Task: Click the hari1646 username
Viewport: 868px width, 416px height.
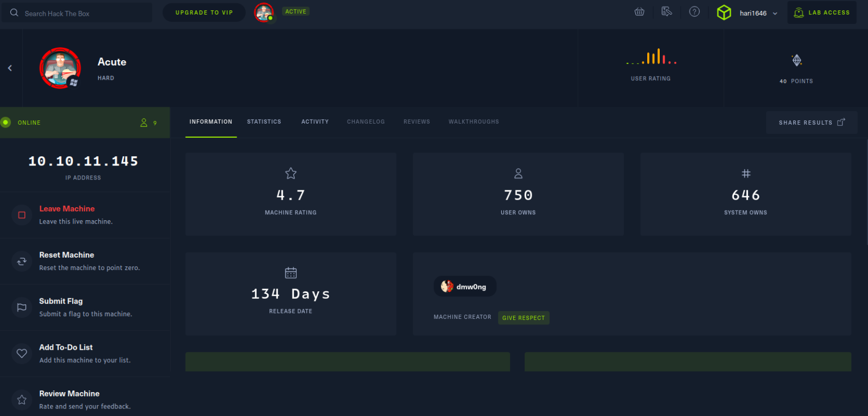Action: click(x=753, y=13)
